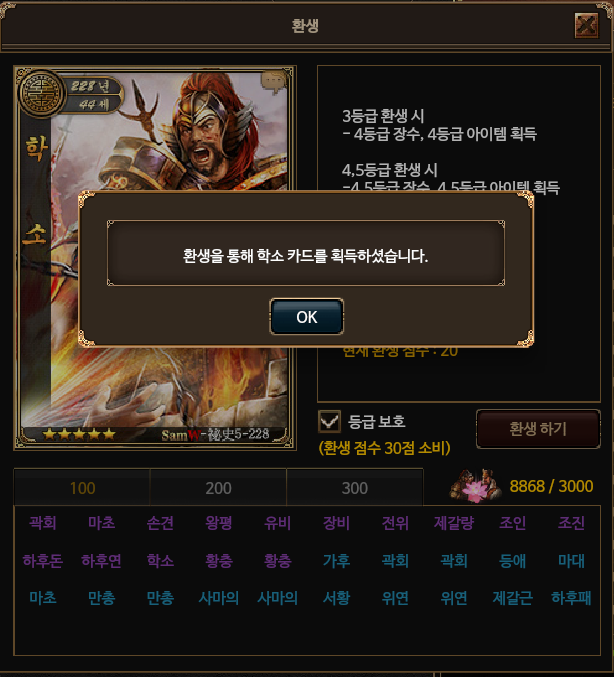Select 학소 in the purple list
The width and height of the screenshot is (614, 677).
(x=160, y=561)
